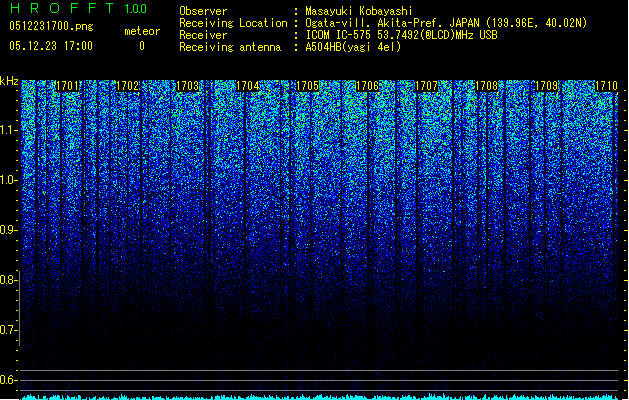
Task: Click the 1704 time marker
Action: coord(247,86)
